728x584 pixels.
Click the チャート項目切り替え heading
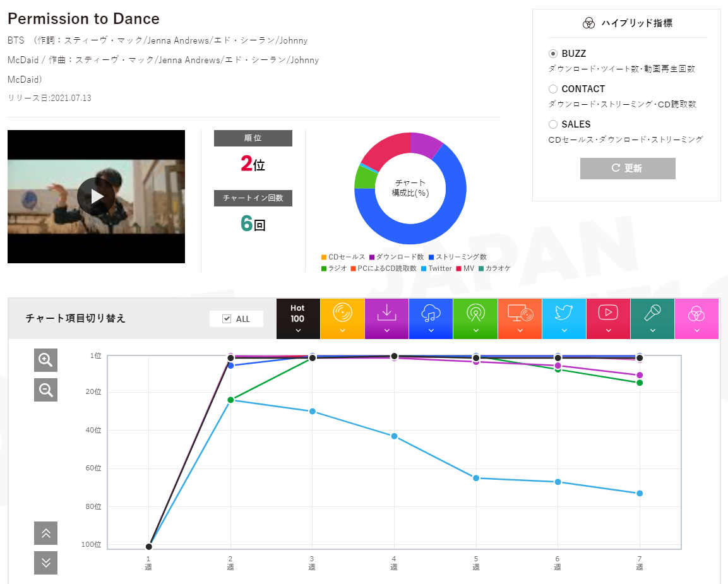pyautogui.click(x=76, y=318)
